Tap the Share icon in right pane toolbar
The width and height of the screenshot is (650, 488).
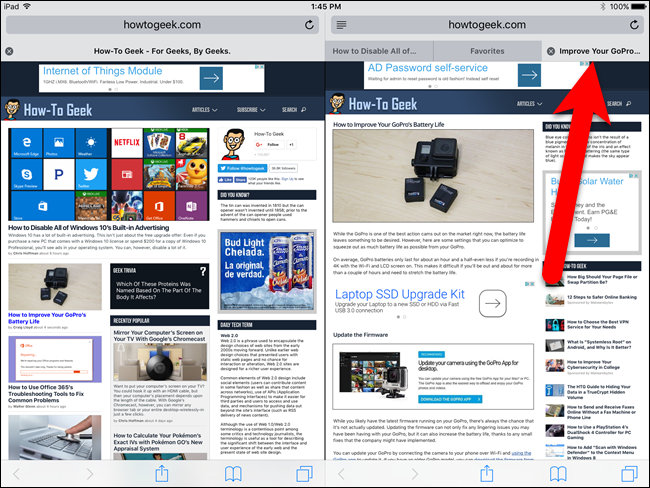click(486, 473)
